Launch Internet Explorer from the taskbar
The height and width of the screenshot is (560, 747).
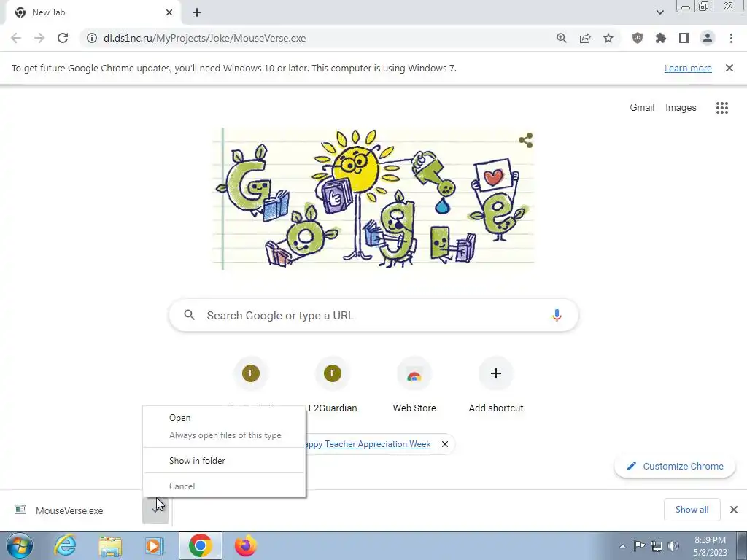coord(65,545)
